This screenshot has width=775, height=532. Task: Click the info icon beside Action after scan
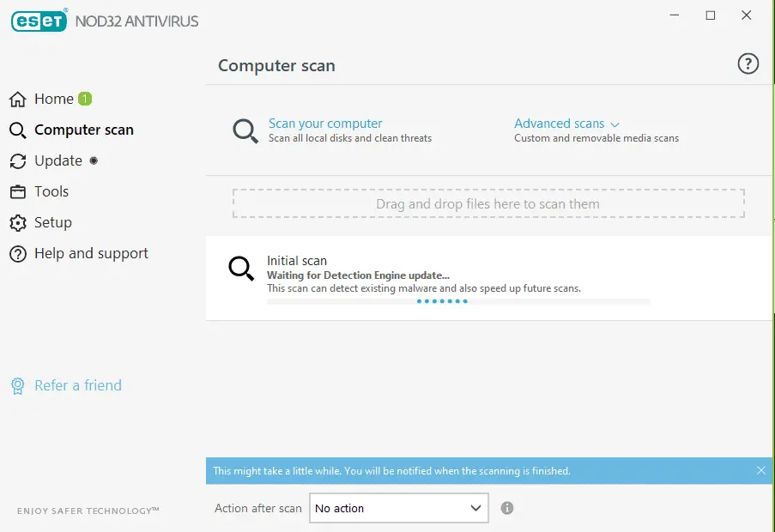coord(506,508)
